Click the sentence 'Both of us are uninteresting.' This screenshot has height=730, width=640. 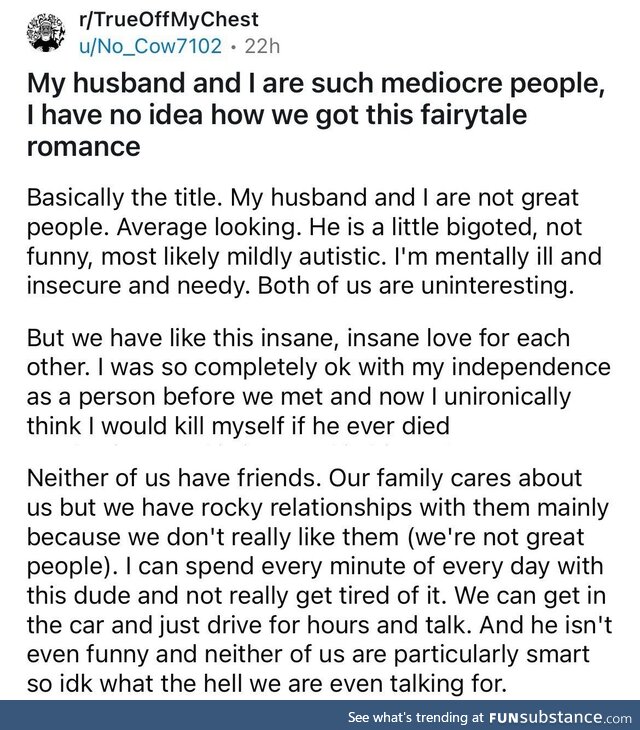pyautogui.click(x=416, y=285)
